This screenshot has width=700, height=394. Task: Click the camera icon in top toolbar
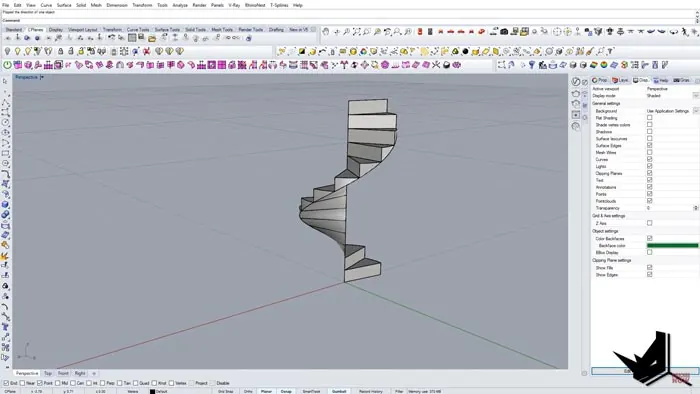504,32
